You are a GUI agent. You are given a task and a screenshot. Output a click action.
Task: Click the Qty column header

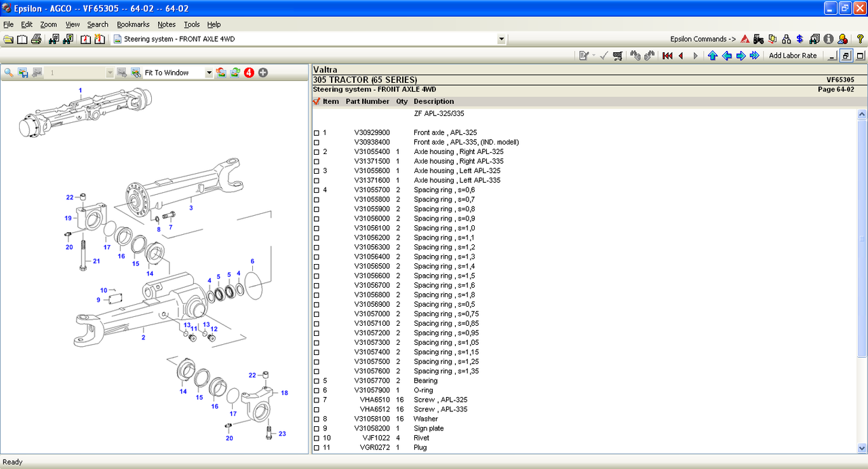click(x=402, y=101)
